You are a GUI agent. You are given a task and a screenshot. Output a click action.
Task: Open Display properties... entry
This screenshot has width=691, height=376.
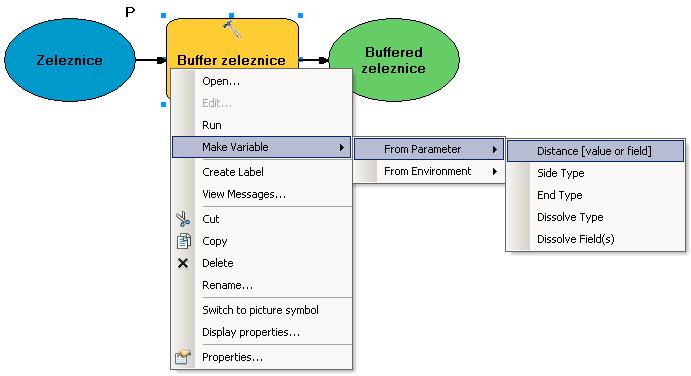(x=262, y=332)
